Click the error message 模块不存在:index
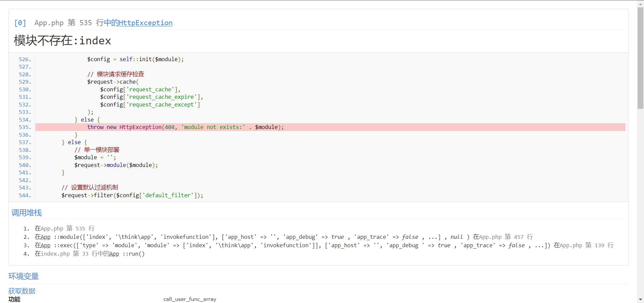Screen dimensions: 644x303 (x=62, y=41)
